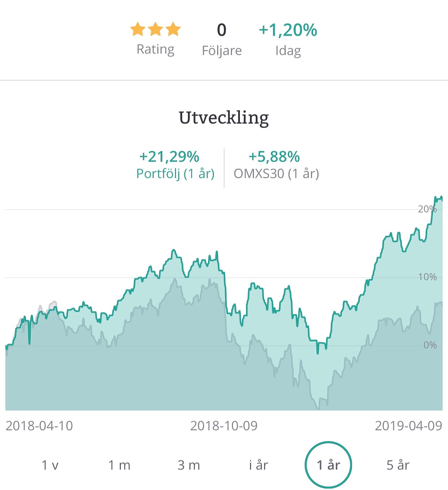Viewport: 448px width, 490px height.
Task: Click the middle rating star
Action: tap(155, 29)
